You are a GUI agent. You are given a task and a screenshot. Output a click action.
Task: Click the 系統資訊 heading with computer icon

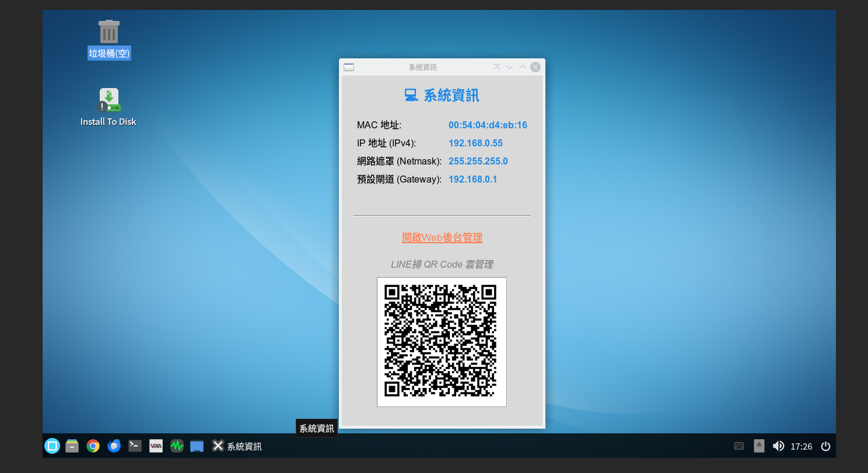pos(442,95)
